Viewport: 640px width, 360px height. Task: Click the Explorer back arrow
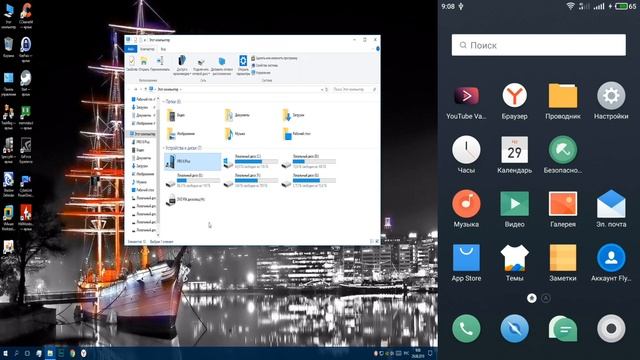tap(129, 89)
